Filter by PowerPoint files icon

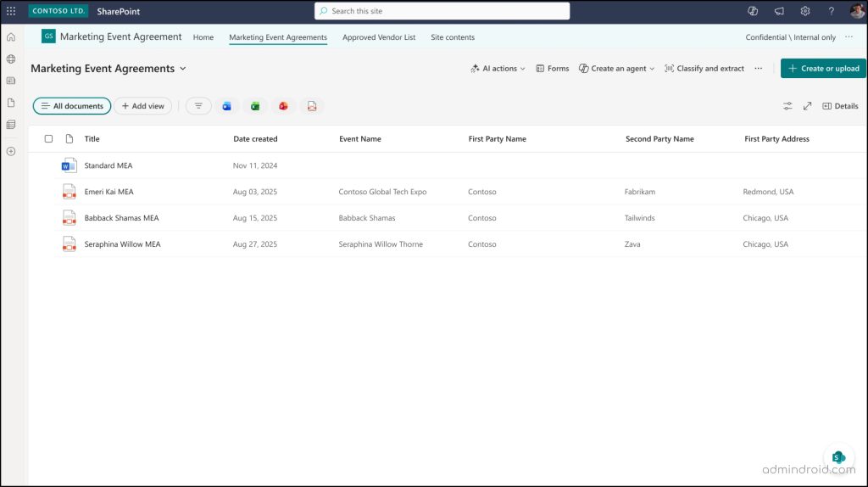pos(283,106)
